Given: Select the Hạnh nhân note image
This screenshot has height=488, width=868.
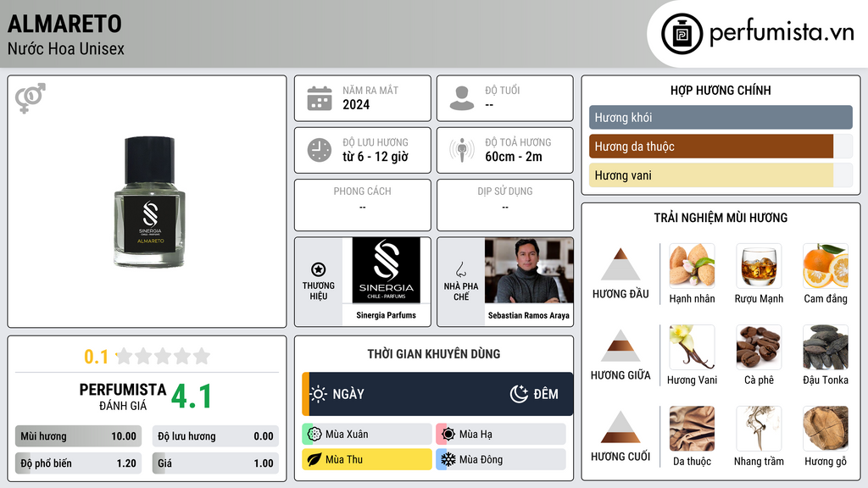Looking at the screenshot, I should 692,266.
